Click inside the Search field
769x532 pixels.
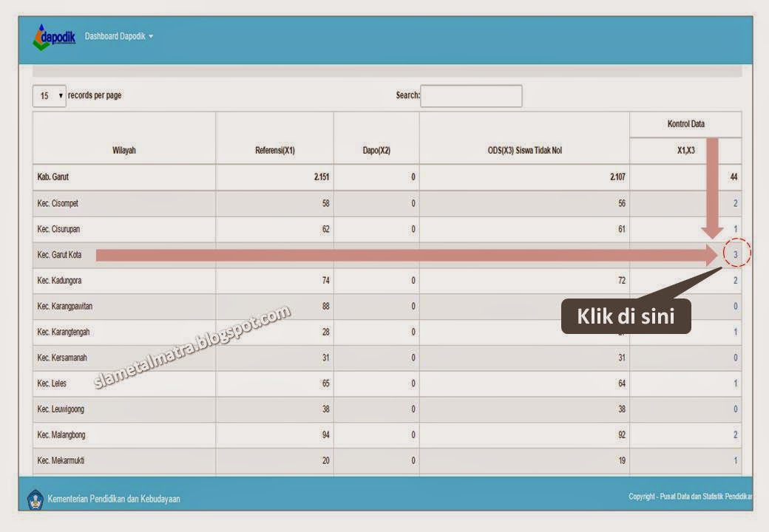click(471, 95)
